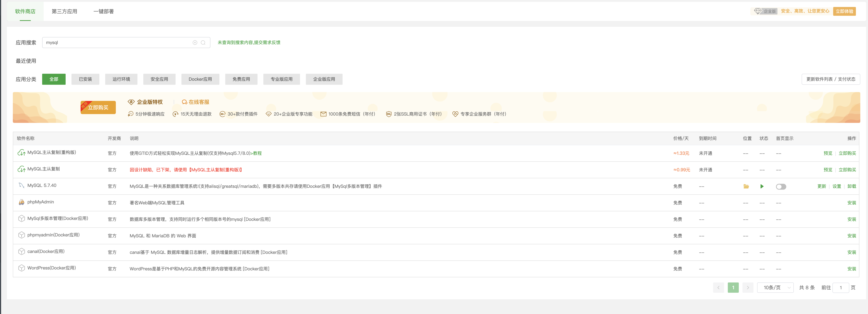Click the 共 8 条 total count
Viewport: 868px width, 314px height.
coord(807,288)
